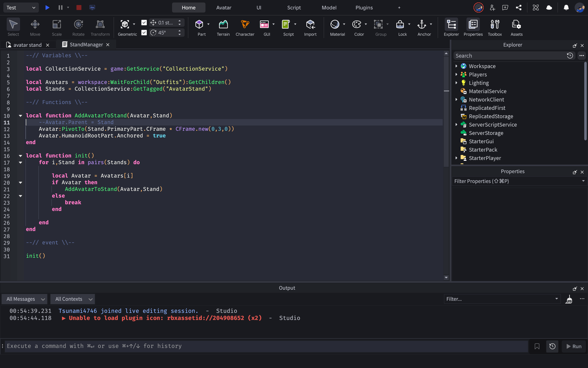Select the Select tool
The height and width of the screenshot is (368, 588).
pos(13,27)
